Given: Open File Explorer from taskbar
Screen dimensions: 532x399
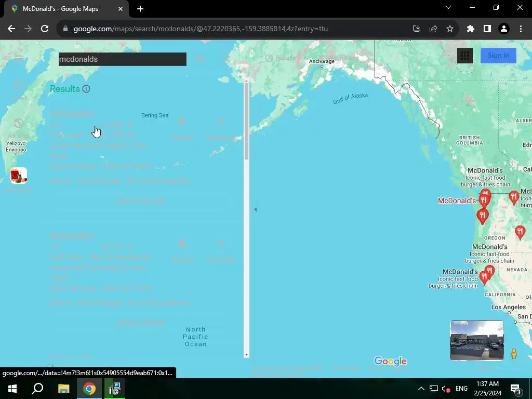Looking at the screenshot, I should coord(63,389).
